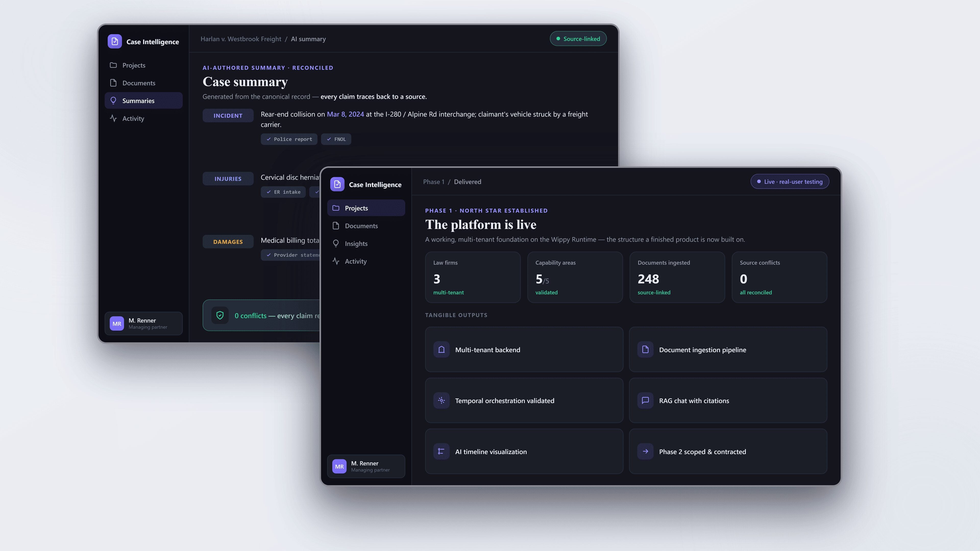Open Activity in the front window sidebar

pyautogui.click(x=366, y=261)
